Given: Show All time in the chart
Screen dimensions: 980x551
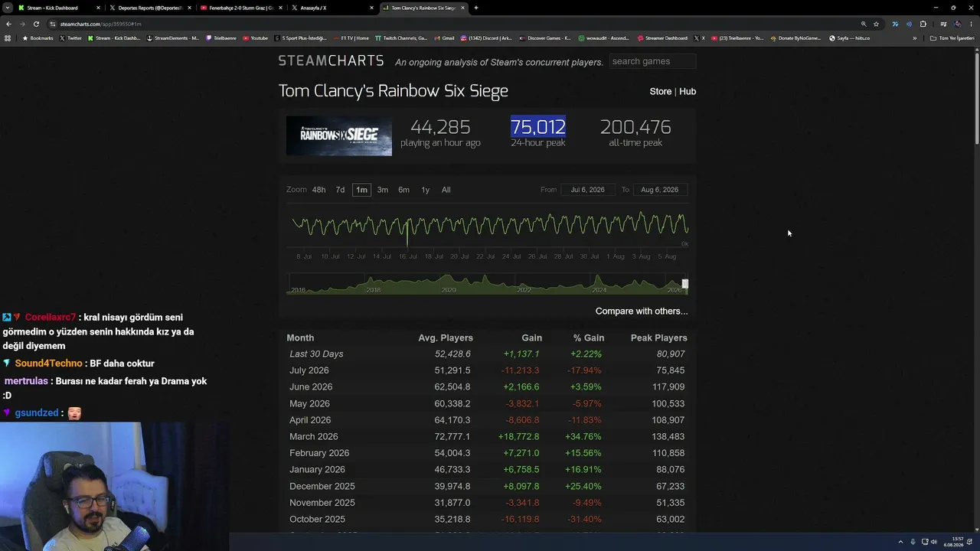Looking at the screenshot, I should 446,190.
